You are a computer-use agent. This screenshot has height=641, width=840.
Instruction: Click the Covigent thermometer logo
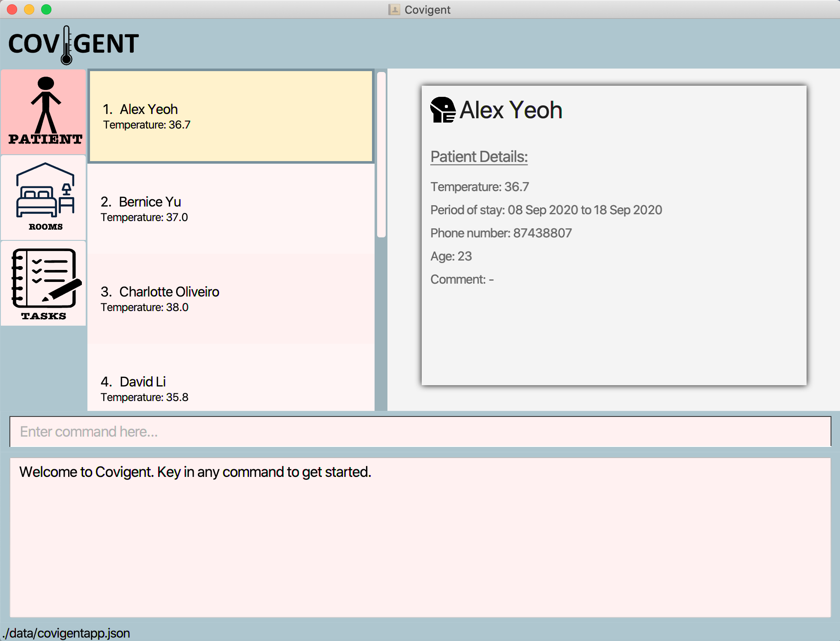tap(73, 44)
